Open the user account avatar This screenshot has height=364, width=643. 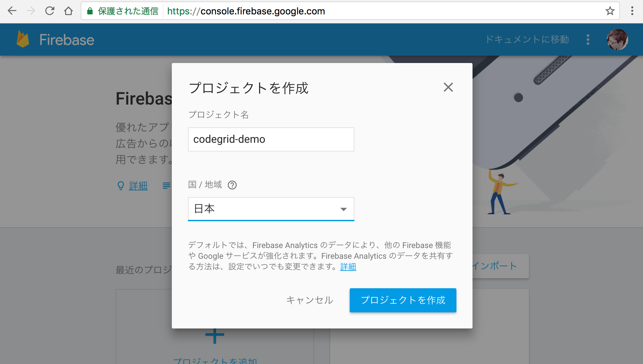coord(617,40)
